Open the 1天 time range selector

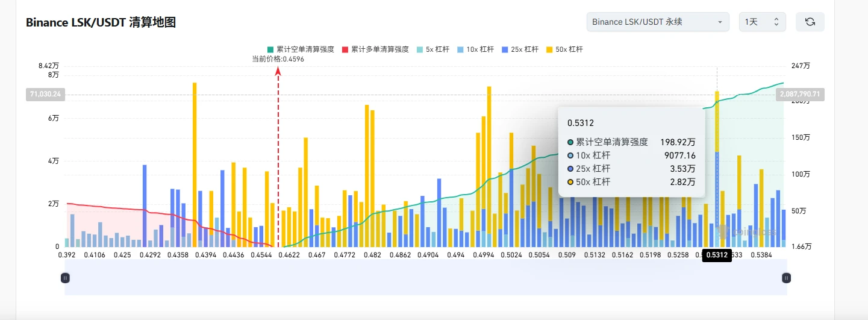click(762, 22)
